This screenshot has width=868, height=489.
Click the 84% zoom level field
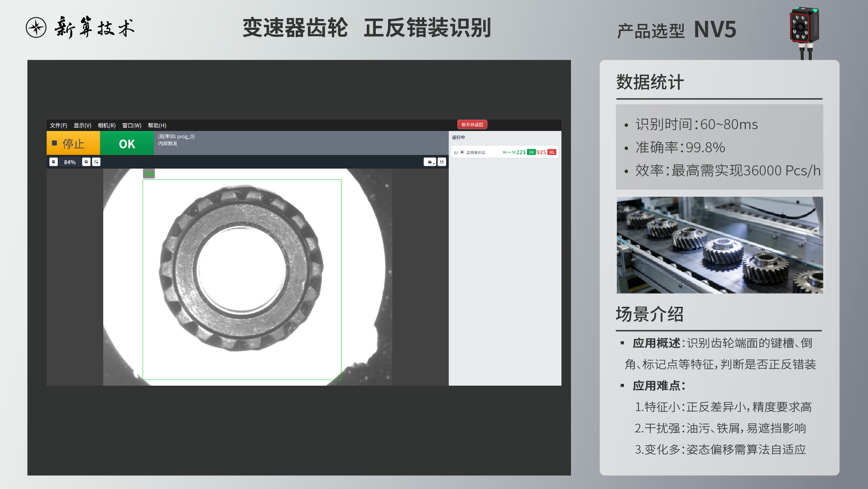click(70, 162)
